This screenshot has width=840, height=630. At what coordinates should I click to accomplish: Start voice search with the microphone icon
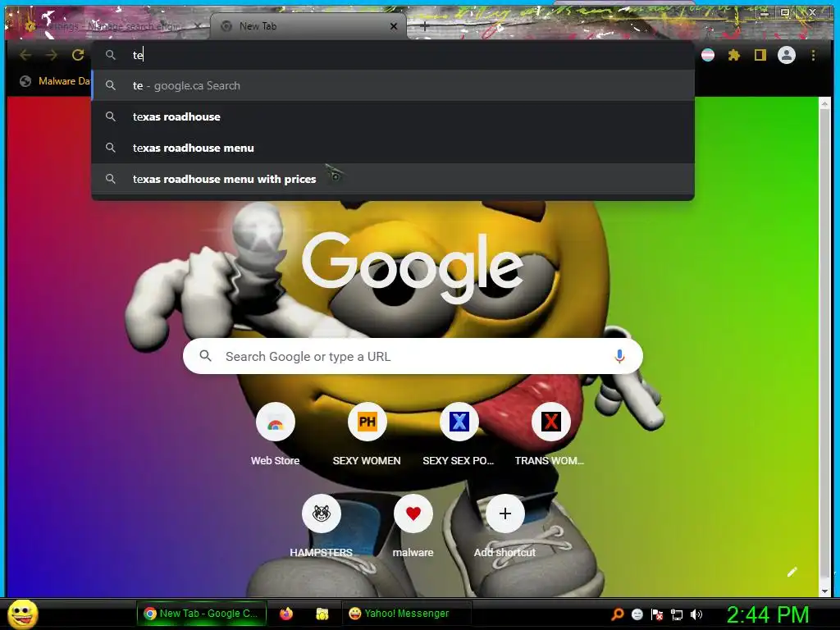click(x=619, y=356)
